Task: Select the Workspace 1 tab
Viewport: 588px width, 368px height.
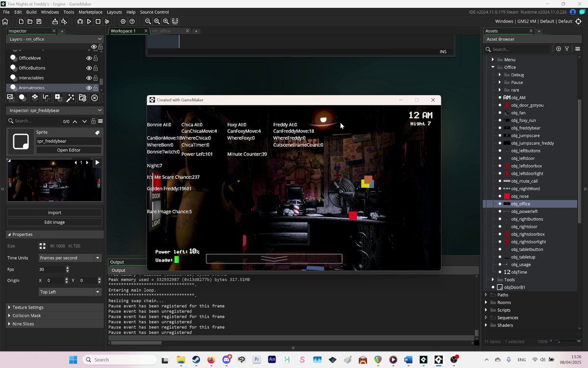Action: tap(123, 31)
